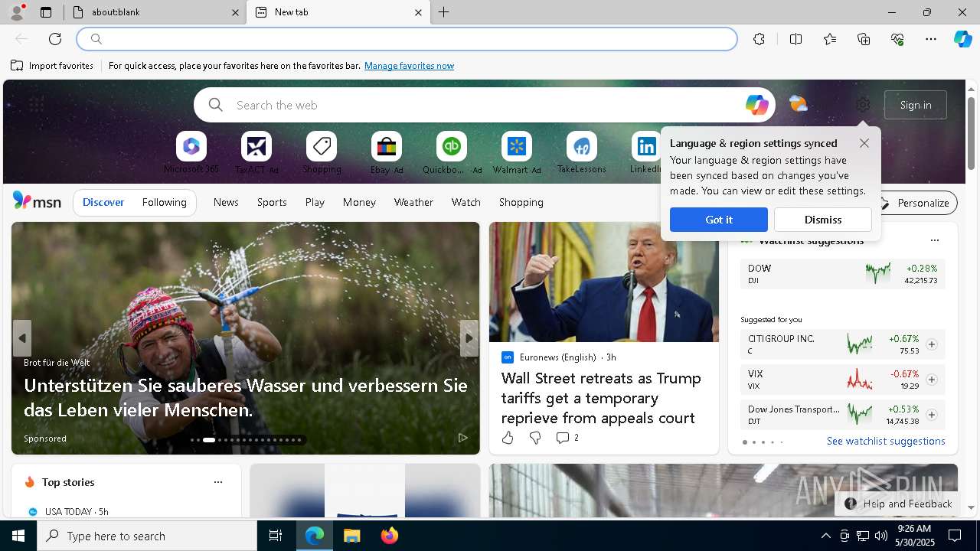
Task: Click the Sign in button
Action: click(916, 105)
